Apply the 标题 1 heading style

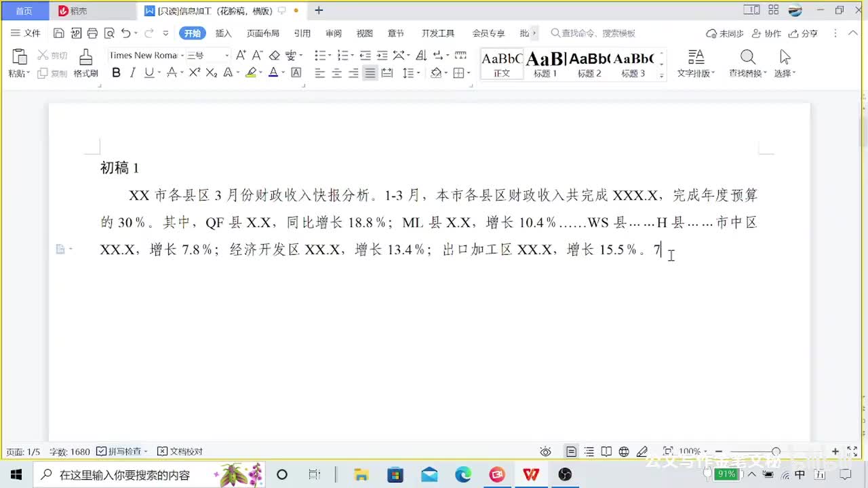[x=545, y=64]
